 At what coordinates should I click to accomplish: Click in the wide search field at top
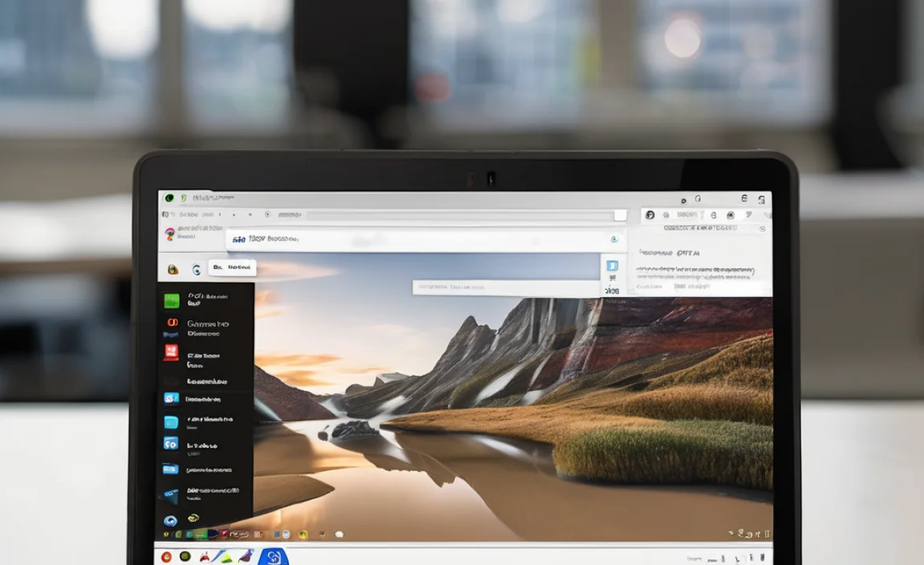click(x=417, y=239)
